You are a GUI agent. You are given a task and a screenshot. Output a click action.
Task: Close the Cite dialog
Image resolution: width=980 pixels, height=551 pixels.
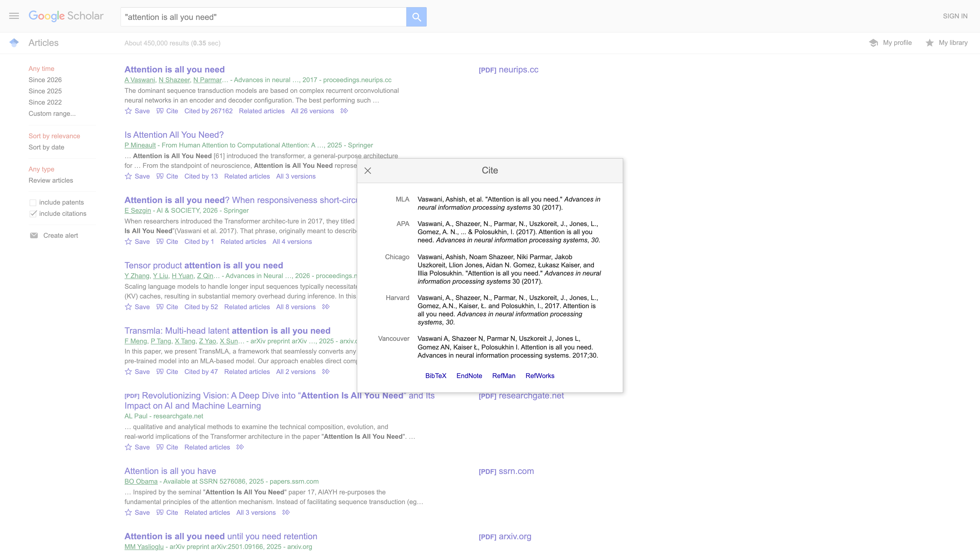pos(367,170)
